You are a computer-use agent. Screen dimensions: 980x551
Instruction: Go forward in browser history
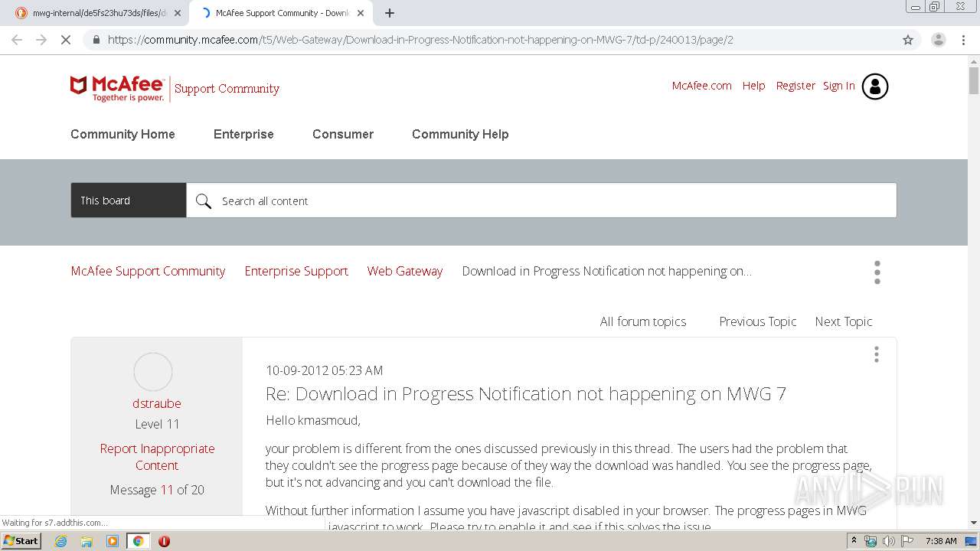tap(41, 40)
